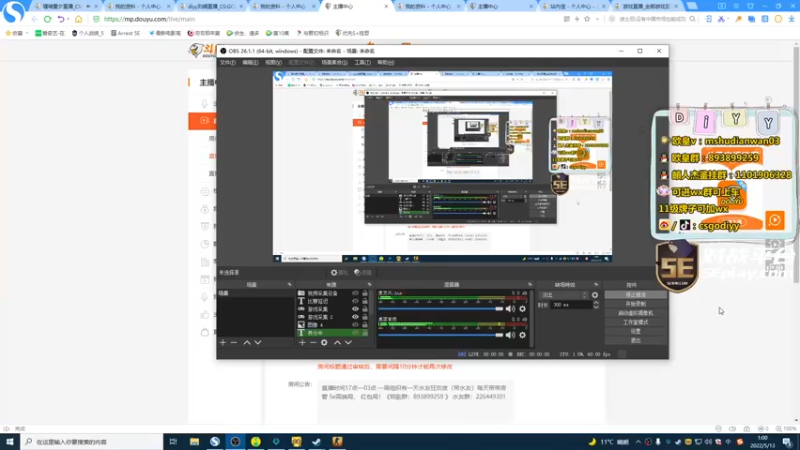Pop out the Sources dock panel icon
Image resolution: width=800 pixels, height=450 pixels.
369,285
